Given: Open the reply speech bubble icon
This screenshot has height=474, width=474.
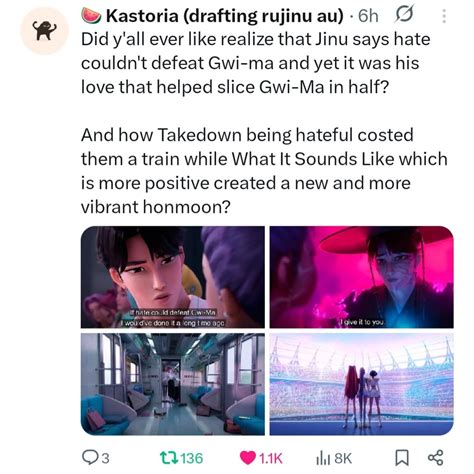Looking at the screenshot, I should [89, 457].
